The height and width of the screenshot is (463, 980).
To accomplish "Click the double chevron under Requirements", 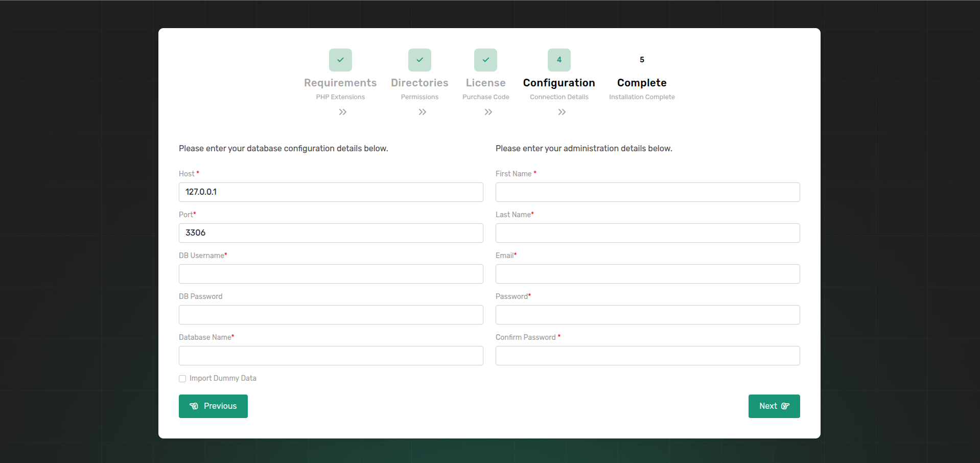I will (342, 112).
